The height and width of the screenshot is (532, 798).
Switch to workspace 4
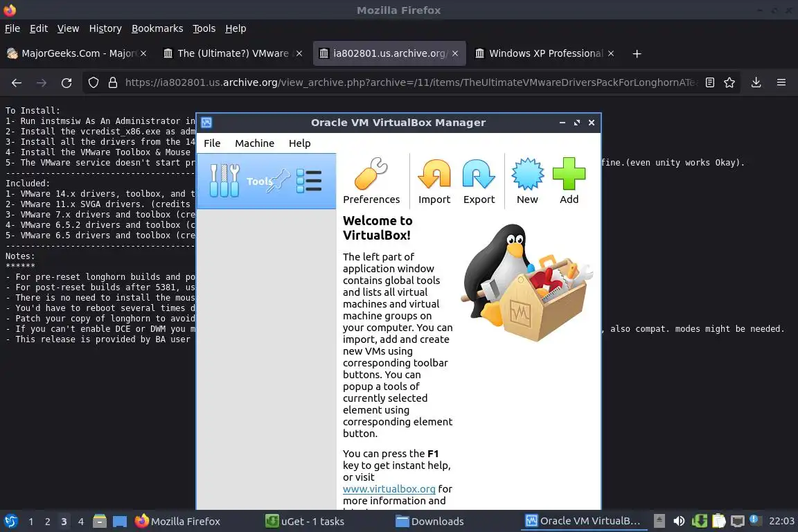point(80,522)
